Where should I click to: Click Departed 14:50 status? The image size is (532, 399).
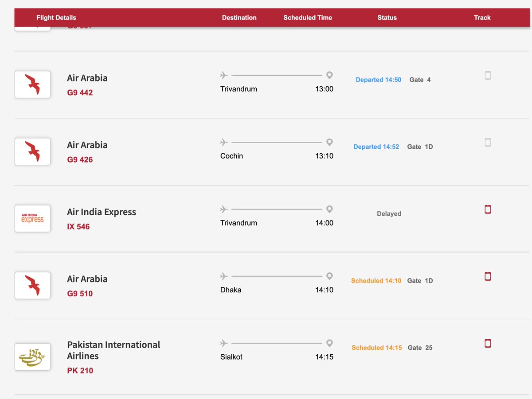(379, 80)
